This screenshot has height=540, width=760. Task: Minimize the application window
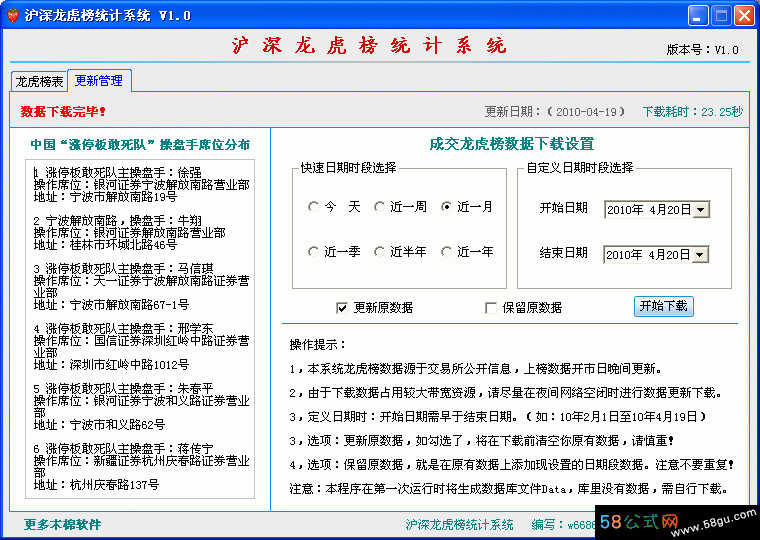[698, 16]
